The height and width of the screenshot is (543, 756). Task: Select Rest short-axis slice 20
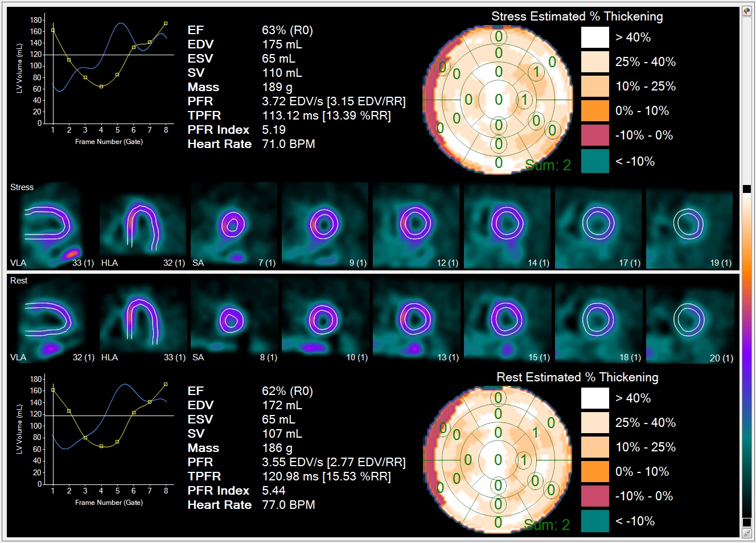coord(689,320)
